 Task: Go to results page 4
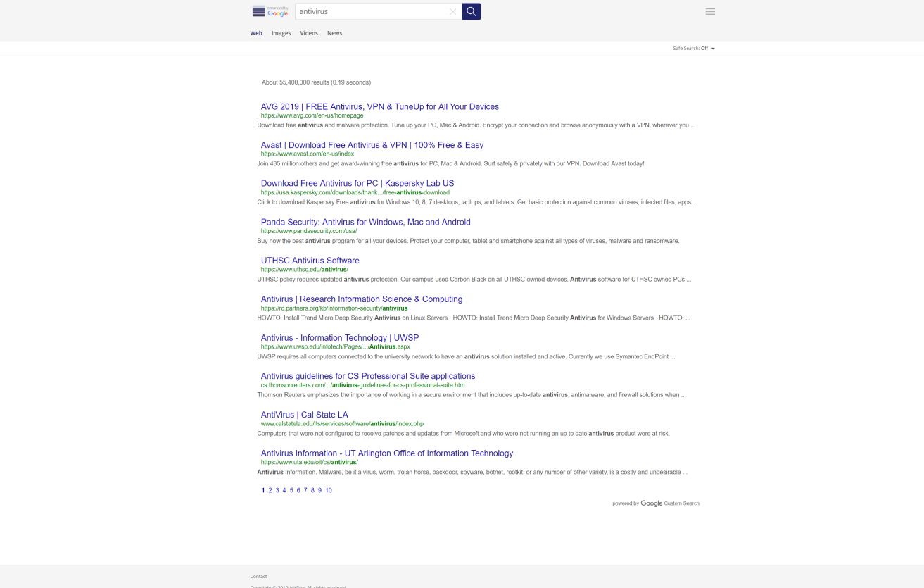pyautogui.click(x=284, y=490)
